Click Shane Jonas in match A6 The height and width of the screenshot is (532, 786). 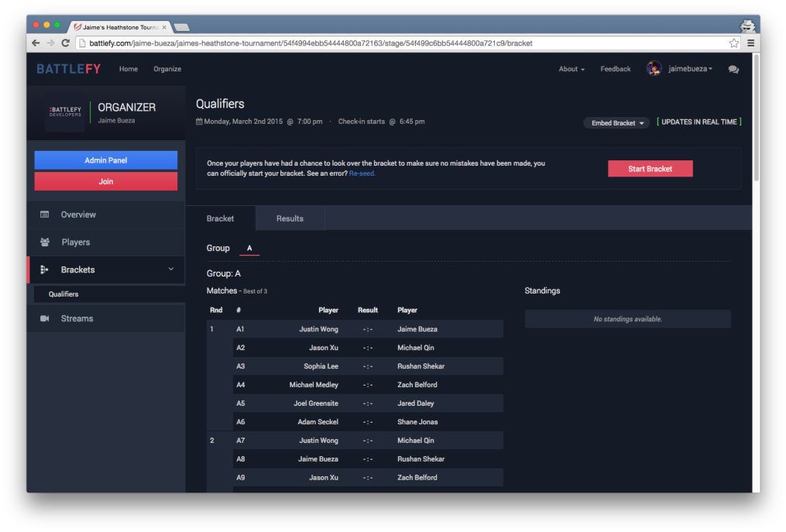click(417, 422)
